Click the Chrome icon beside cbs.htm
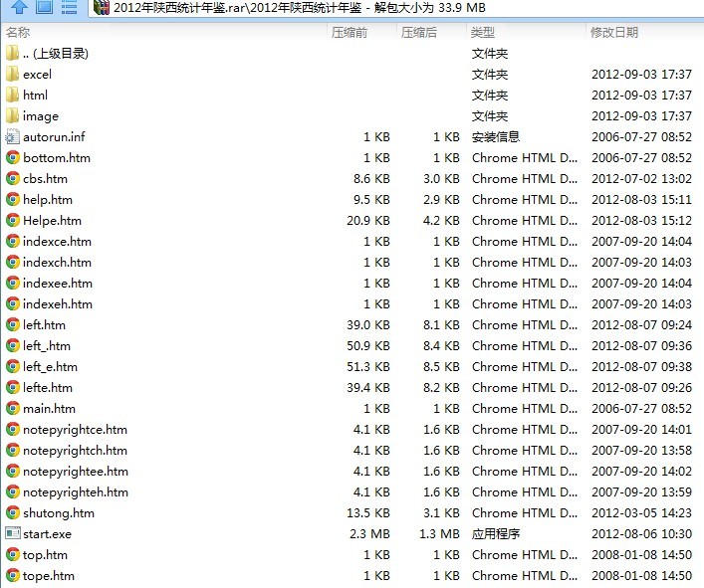 [x=13, y=178]
